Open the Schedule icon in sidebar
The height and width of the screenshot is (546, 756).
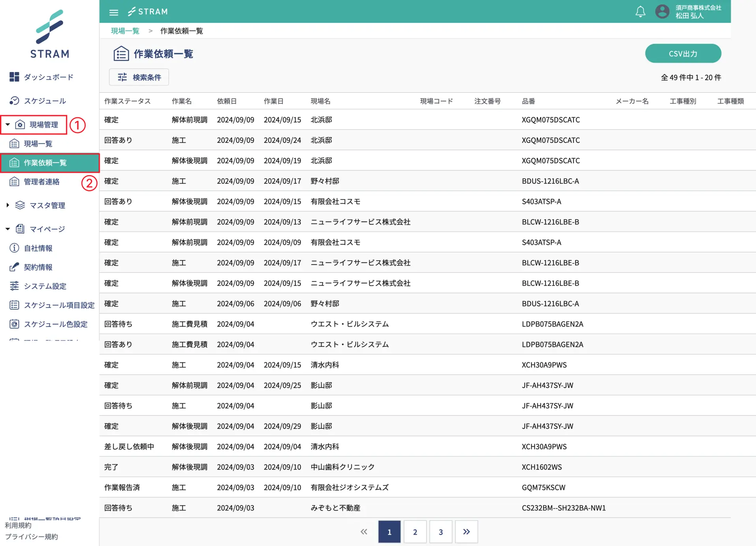pyautogui.click(x=14, y=101)
